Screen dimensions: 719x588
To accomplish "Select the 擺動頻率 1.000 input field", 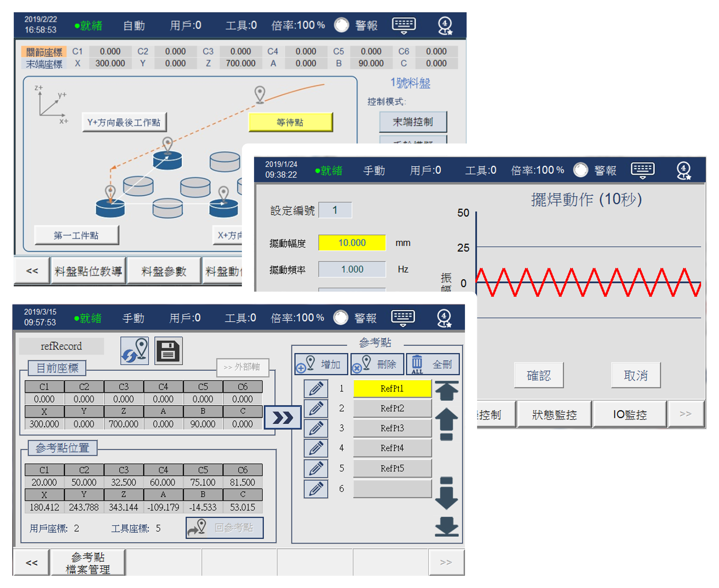I will click(352, 269).
